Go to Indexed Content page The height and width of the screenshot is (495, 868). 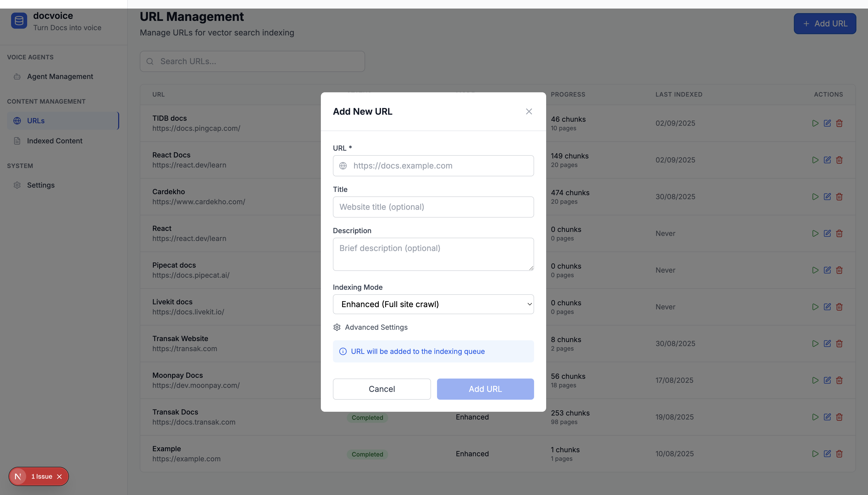coord(54,141)
